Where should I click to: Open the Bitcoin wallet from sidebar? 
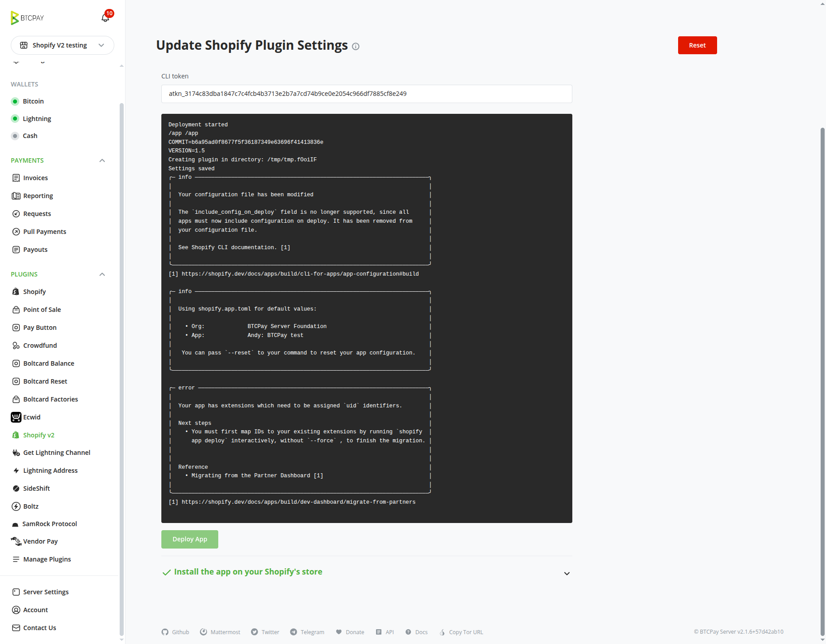point(34,101)
